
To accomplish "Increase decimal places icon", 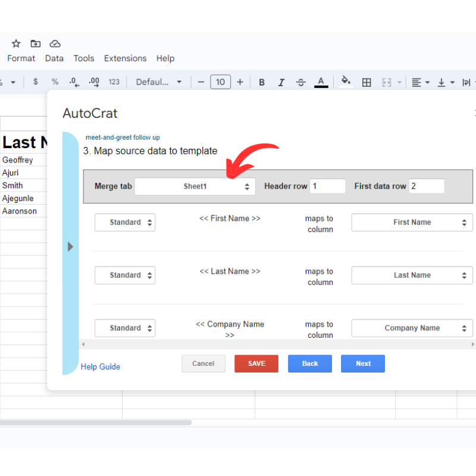I will (x=94, y=82).
